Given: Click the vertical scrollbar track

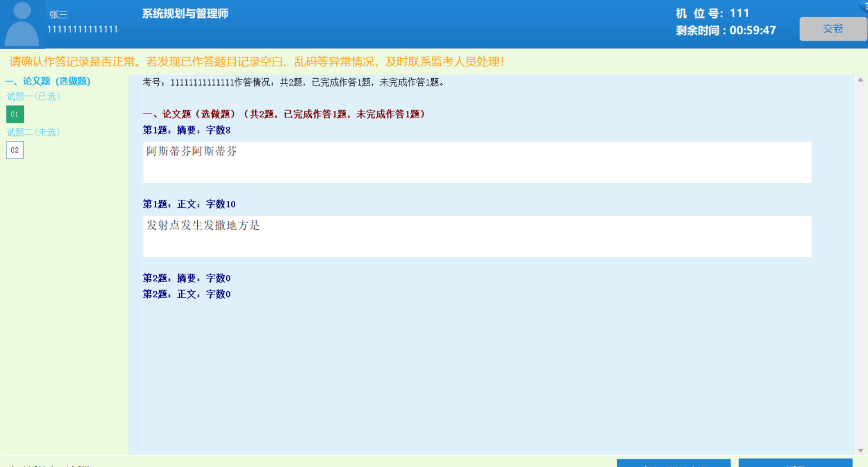Looking at the screenshot, I should [861, 263].
